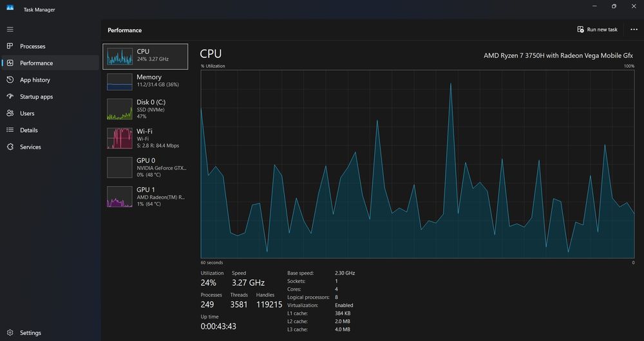Click the 60 seconds graph label
This screenshot has width=644, height=341.
pyautogui.click(x=212, y=263)
